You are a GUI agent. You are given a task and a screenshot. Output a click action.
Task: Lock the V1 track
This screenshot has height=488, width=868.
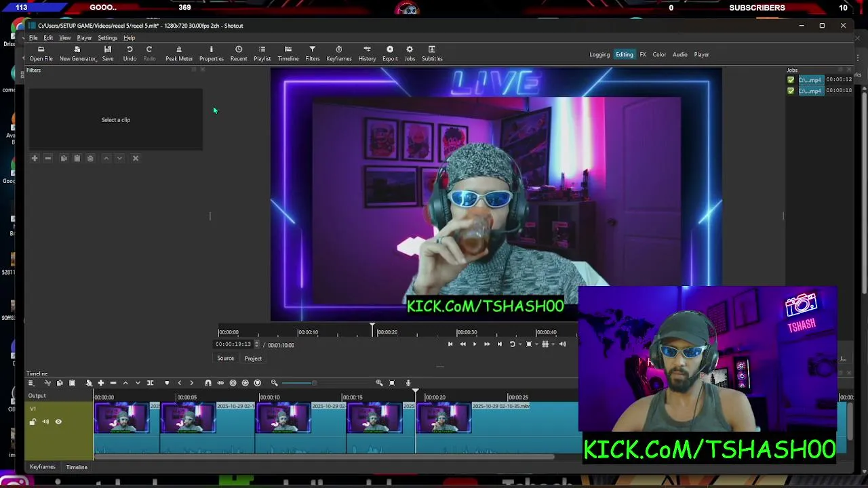pyautogui.click(x=33, y=422)
